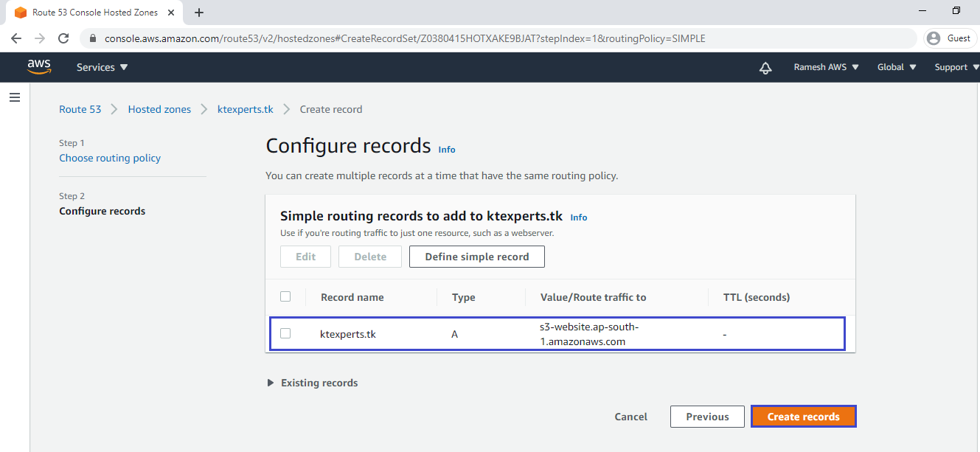The height and width of the screenshot is (452, 980).
Task: Reload the page with refresh icon
Action: 63,38
